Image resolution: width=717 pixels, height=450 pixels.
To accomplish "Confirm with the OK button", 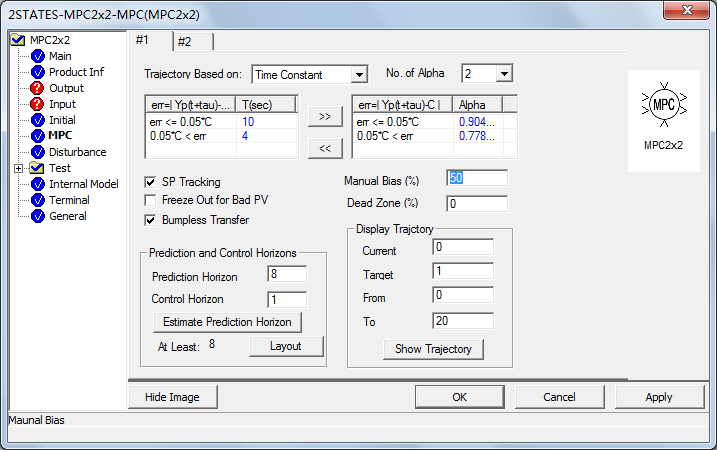I will (460, 396).
